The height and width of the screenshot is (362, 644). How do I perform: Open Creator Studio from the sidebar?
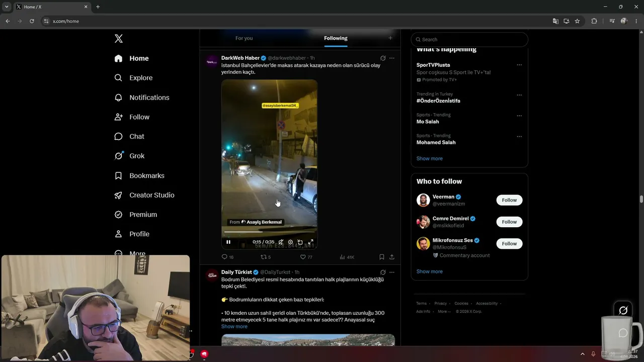[x=144, y=195]
